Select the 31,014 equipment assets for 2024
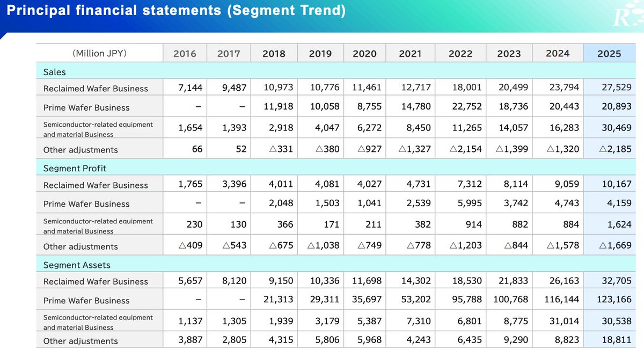Screen dimensions: 644x356 coord(564,321)
